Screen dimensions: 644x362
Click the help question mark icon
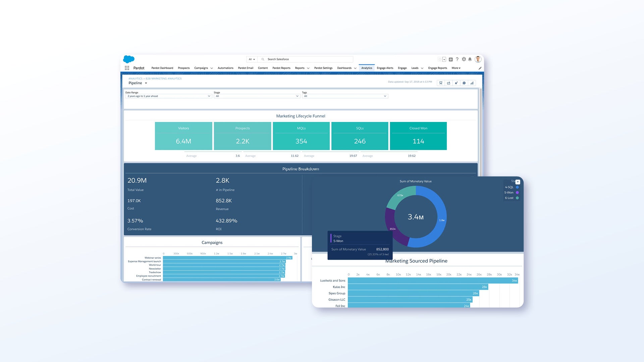457,59
